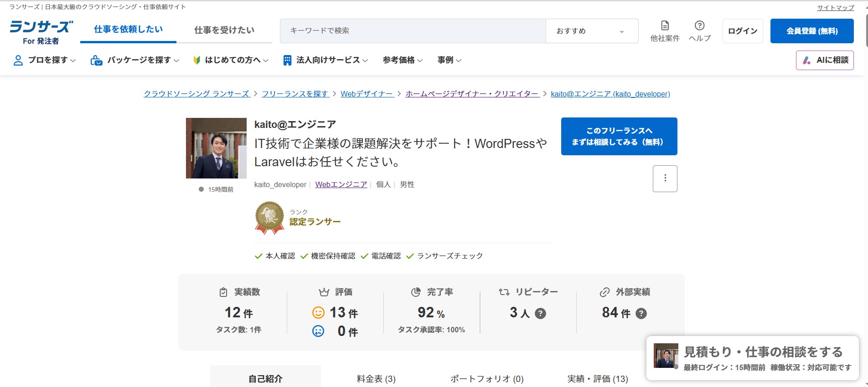Click the 15時間前 status under photo

pyautogui.click(x=221, y=189)
